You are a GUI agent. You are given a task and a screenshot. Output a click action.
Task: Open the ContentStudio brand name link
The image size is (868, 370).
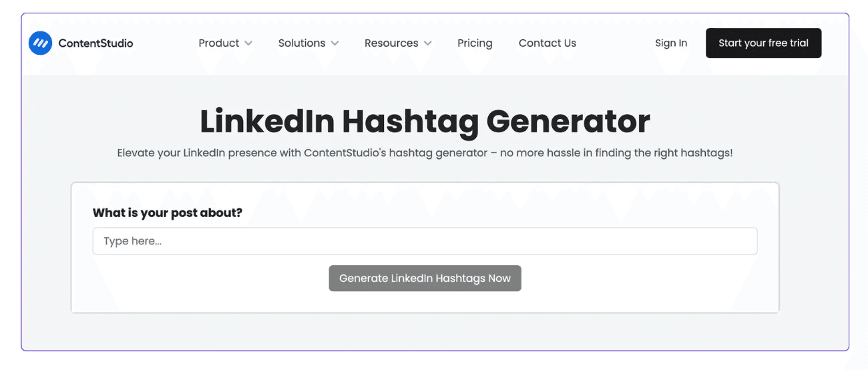coord(95,43)
